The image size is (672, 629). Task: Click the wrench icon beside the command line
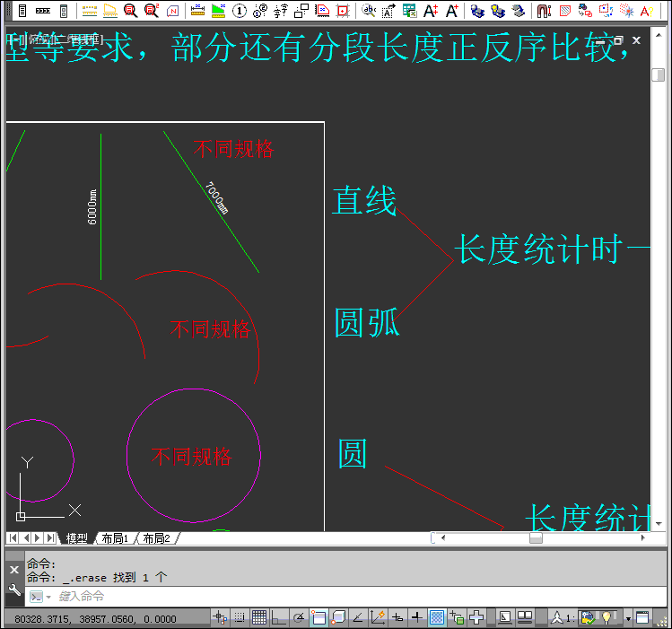tap(13, 590)
